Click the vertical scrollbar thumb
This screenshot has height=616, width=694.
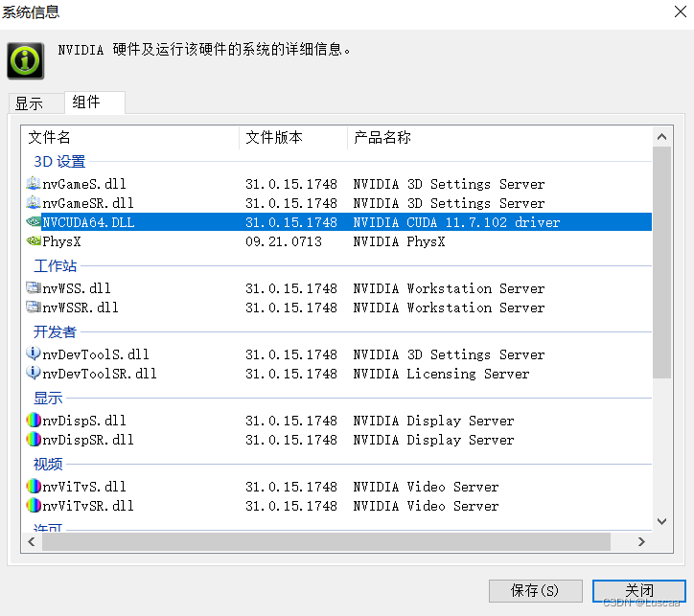pos(661,262)
